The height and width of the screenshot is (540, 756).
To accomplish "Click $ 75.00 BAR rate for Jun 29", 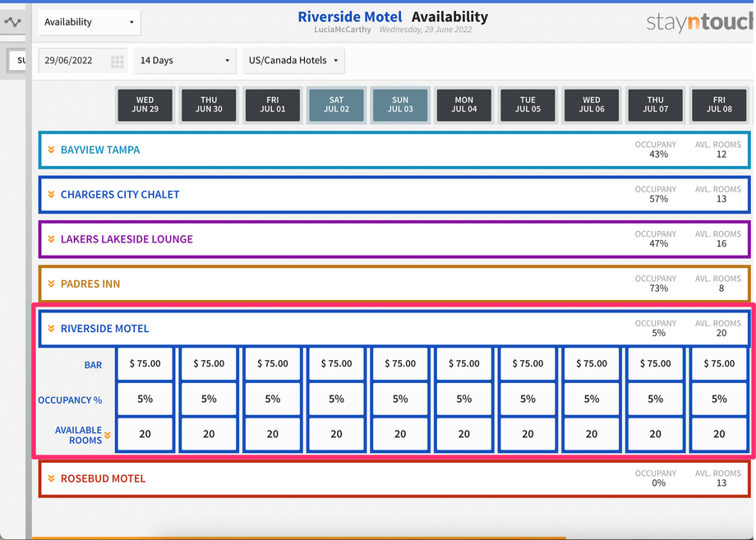I will click(x=145, y=364).
